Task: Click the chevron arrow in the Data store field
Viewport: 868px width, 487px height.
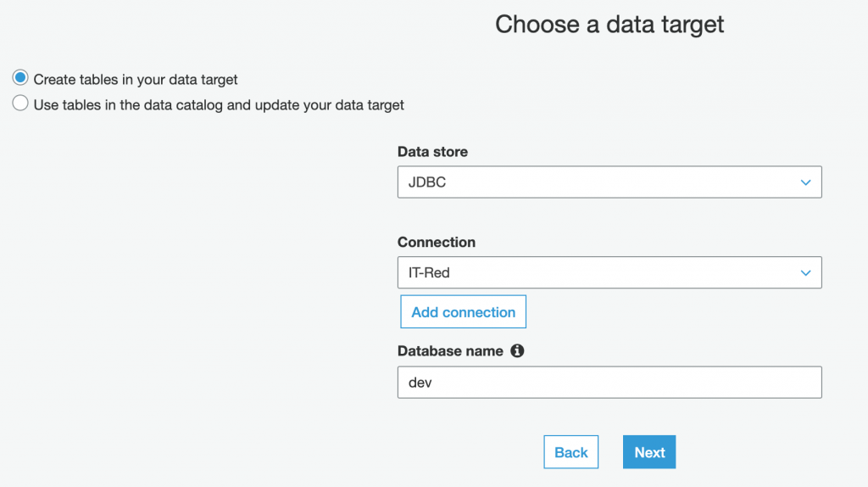Action: coord(805,182)
